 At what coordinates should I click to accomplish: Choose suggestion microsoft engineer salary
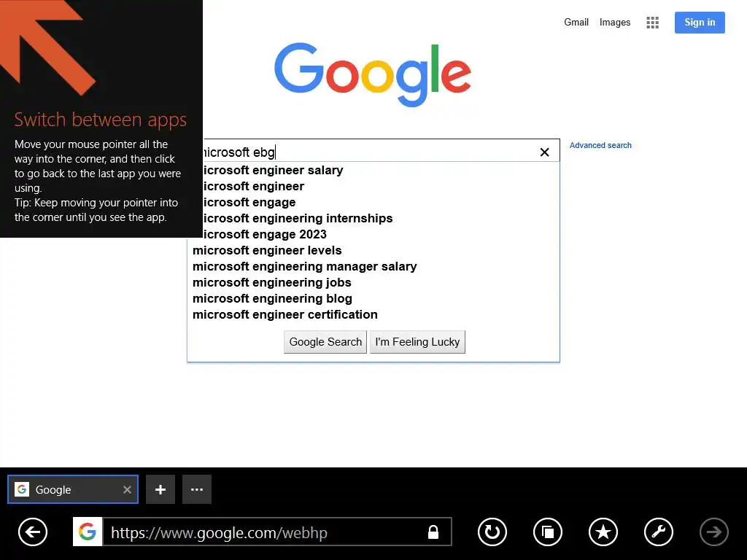click(x=272, y=170)
